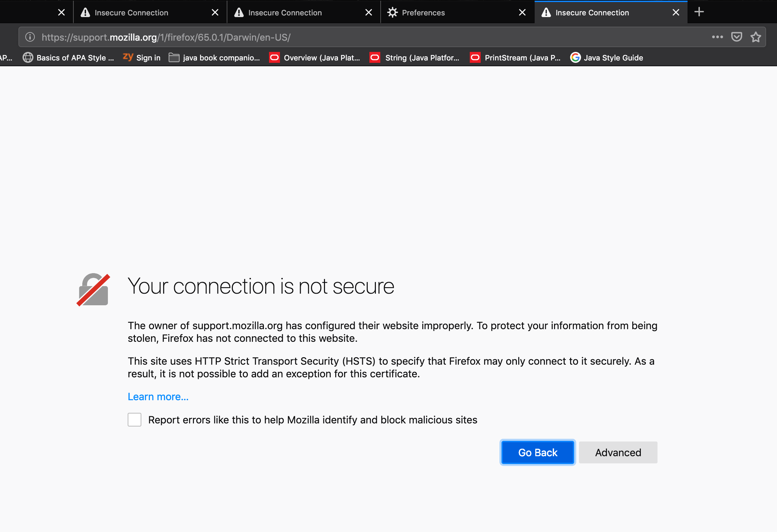Viewport: 777px width, 532px height.
Task: Close the Preferences tab
Action: [522, 13]
